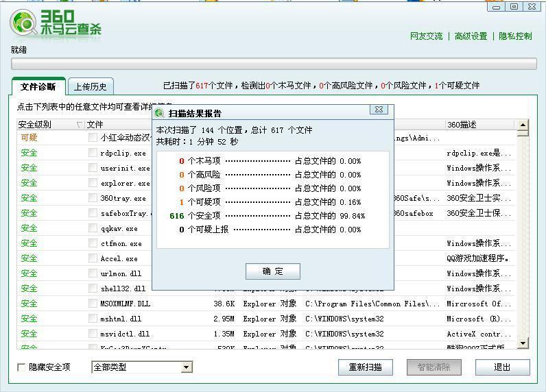
Task: Check the box for MSOXMLMF.DLL
Action: pyautogui.click(x=93, y=304)
